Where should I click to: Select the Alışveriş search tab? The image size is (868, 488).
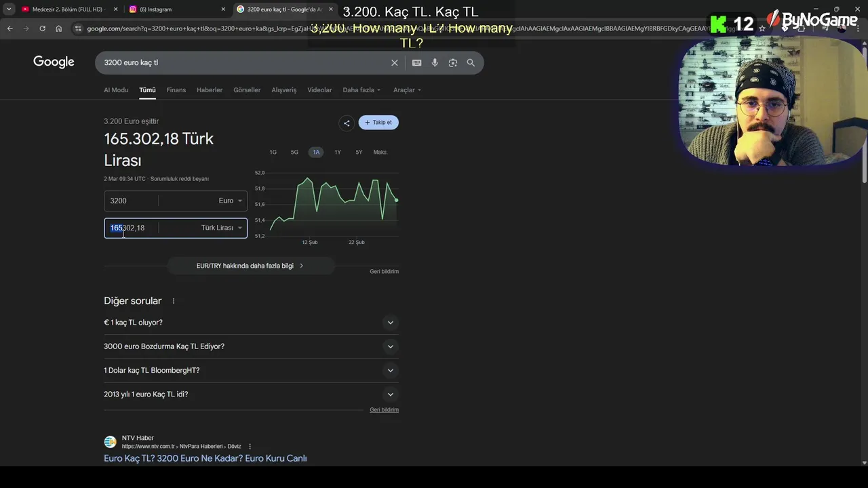(284, 90)
